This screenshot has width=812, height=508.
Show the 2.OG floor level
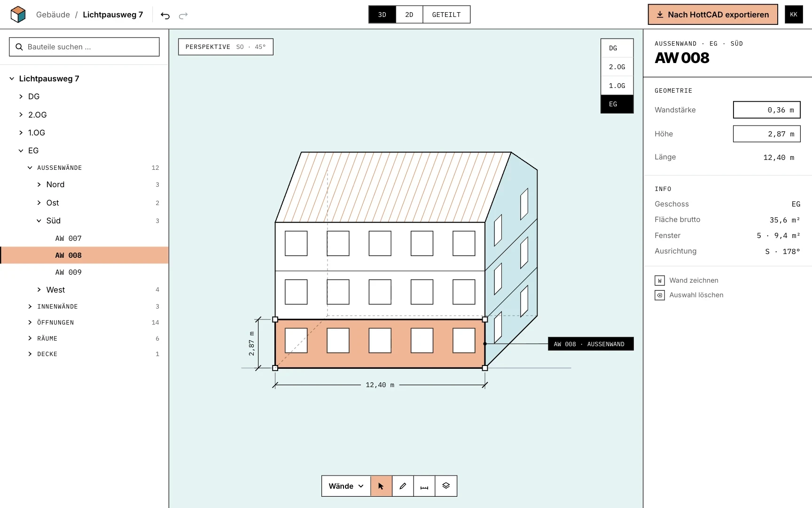point(617,67)
